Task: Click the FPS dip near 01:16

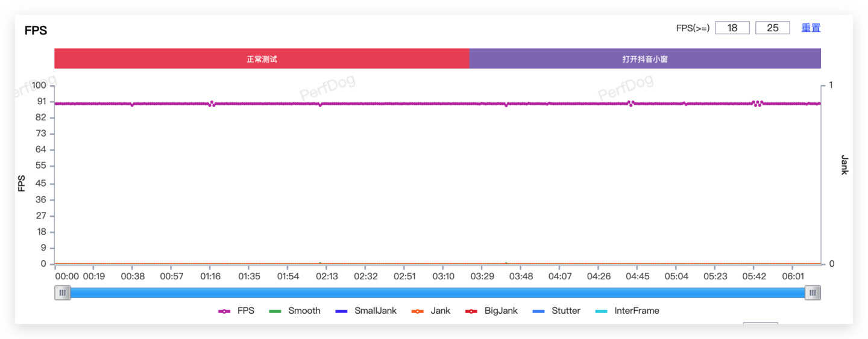Action: tap(211, 104)
